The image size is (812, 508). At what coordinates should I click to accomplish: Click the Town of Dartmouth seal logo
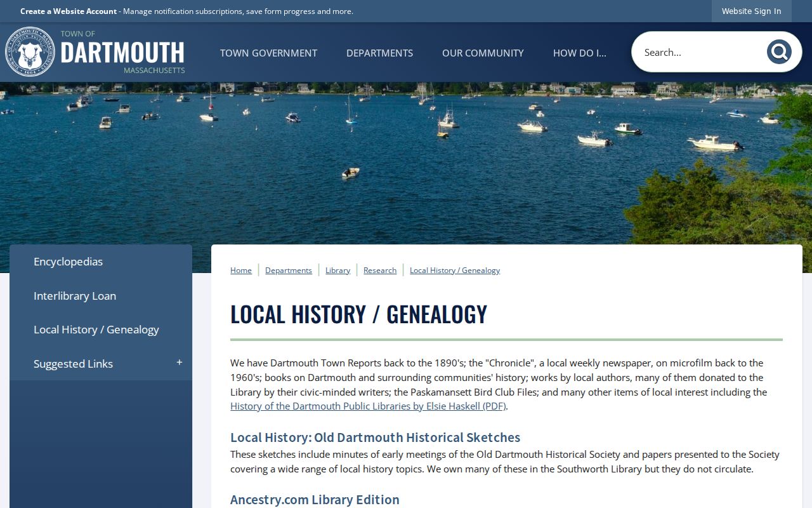pos(30,52)
